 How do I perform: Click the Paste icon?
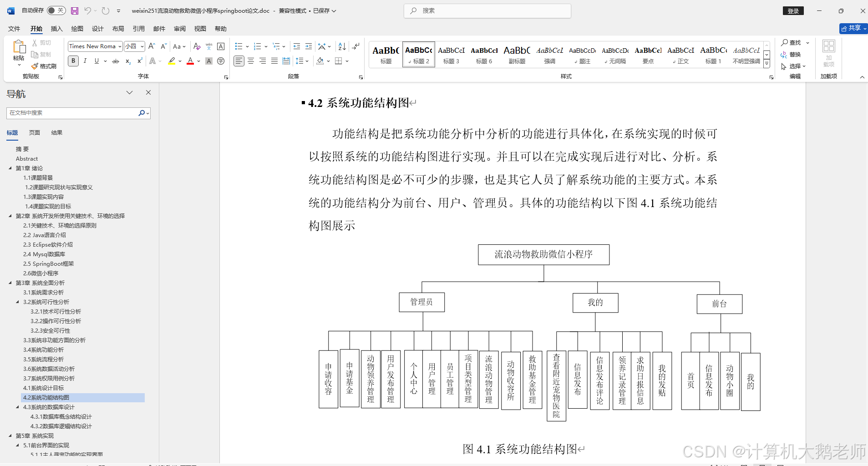pos(19,46)
